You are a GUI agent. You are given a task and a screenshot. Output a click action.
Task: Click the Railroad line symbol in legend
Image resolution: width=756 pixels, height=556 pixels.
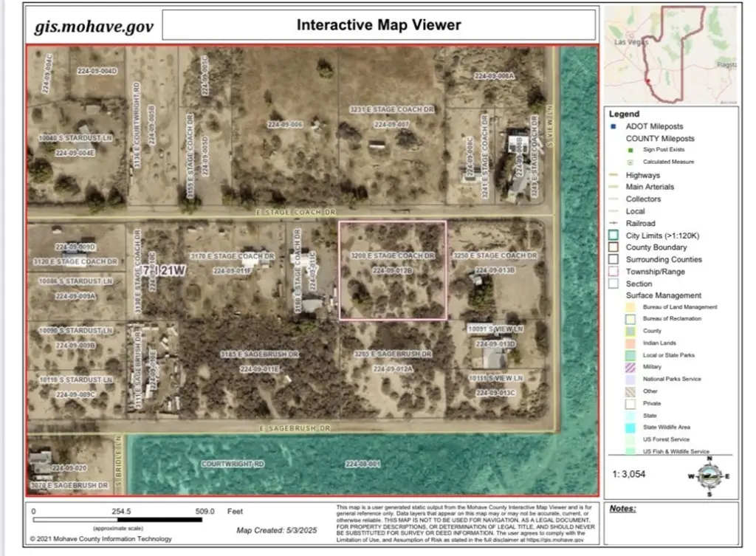click(612, 223)
